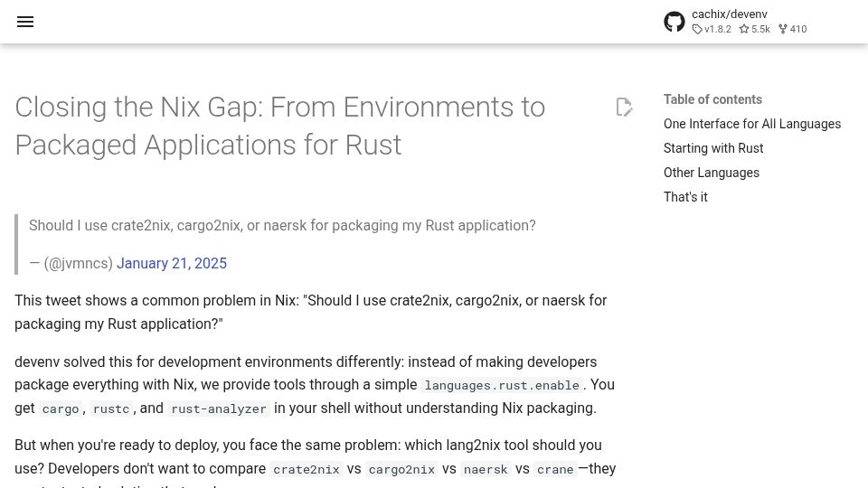This screenshot has width=868, height=488.
Task: Click the GitHub logo icon
Action: pos(675,22)
